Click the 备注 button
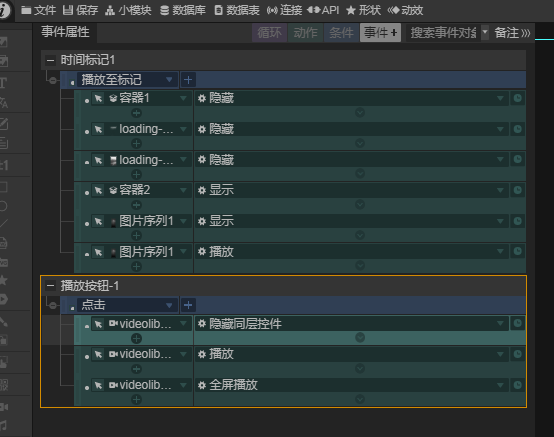The image size is (554, 437). click(x=512, y=33)
